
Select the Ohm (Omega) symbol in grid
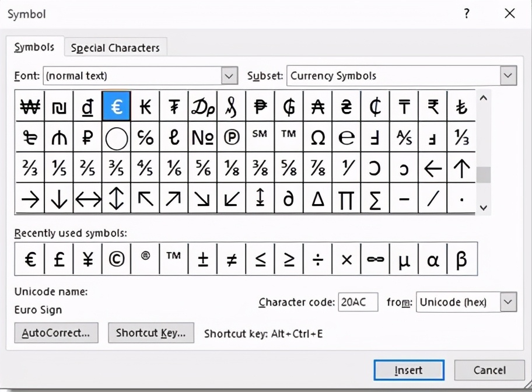[317, 137]
